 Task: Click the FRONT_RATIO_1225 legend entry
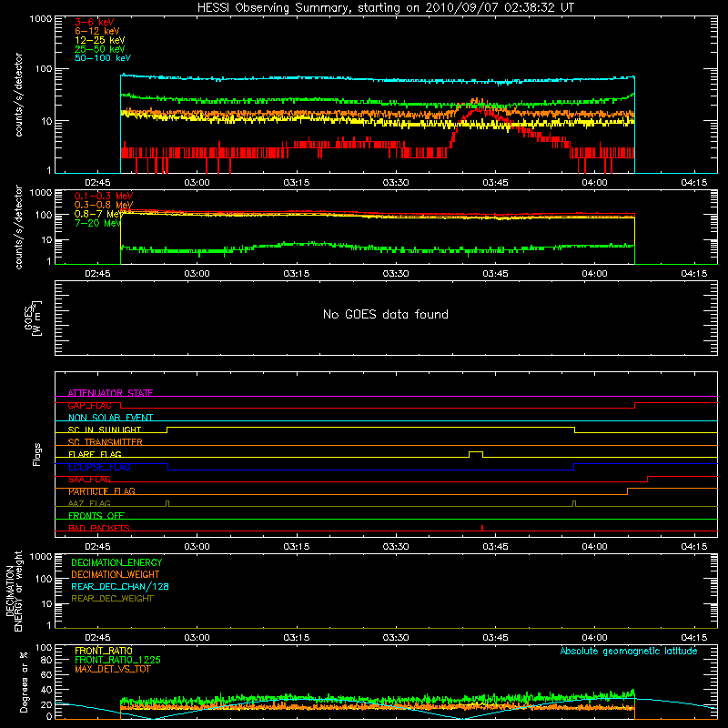117,660
